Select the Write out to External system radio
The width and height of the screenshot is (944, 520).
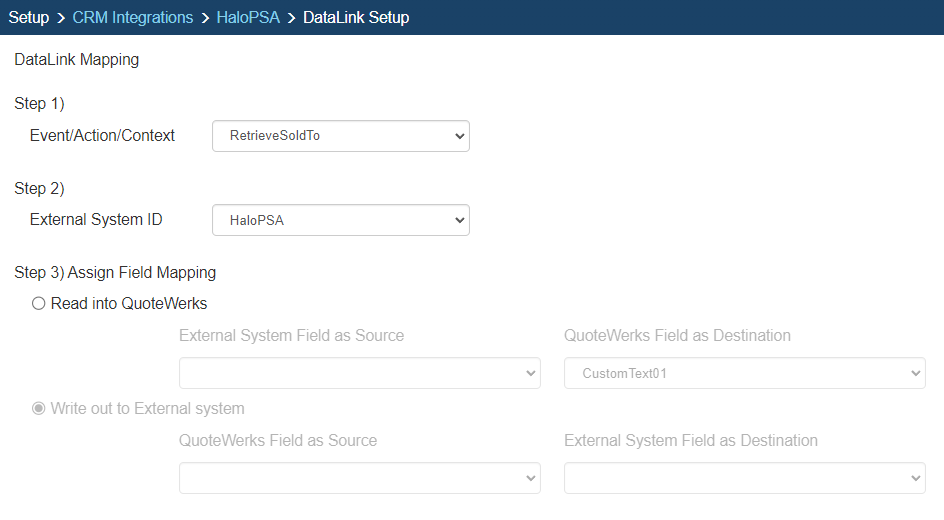tap(39, 408)
